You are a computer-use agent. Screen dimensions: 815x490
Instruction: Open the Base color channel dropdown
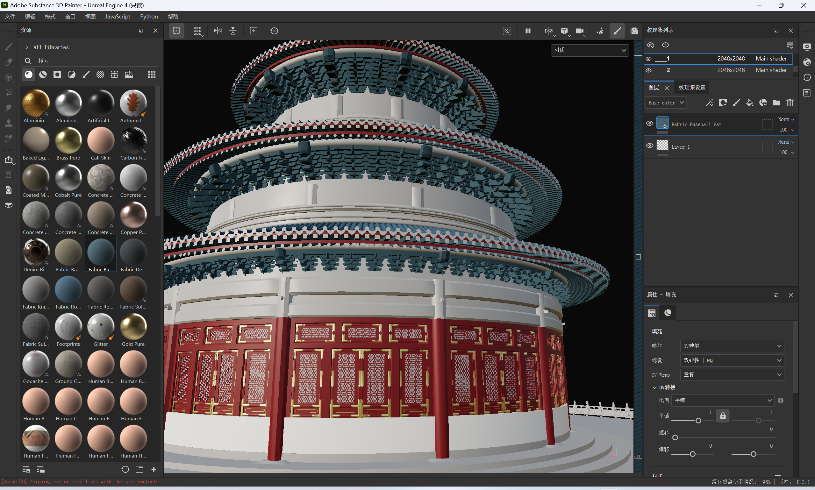coord(666,103)
